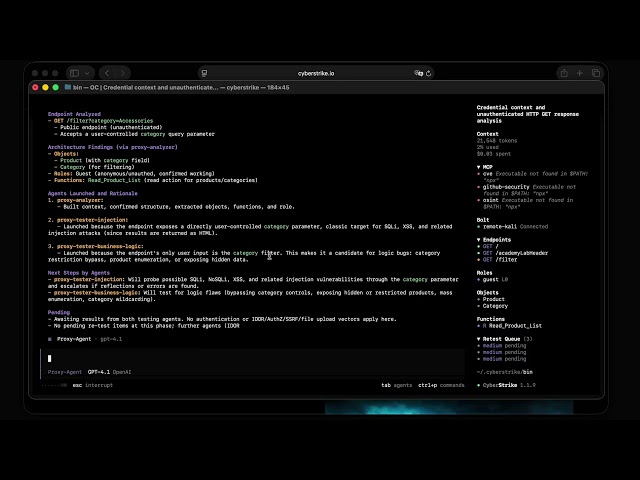Click the $0.03 spent value

click(493, 154)
